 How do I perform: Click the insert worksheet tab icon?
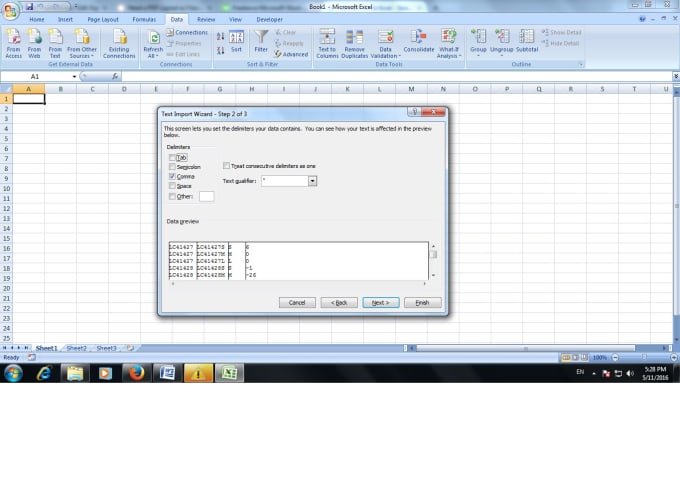pyautogui.click(x=130, y=348)
